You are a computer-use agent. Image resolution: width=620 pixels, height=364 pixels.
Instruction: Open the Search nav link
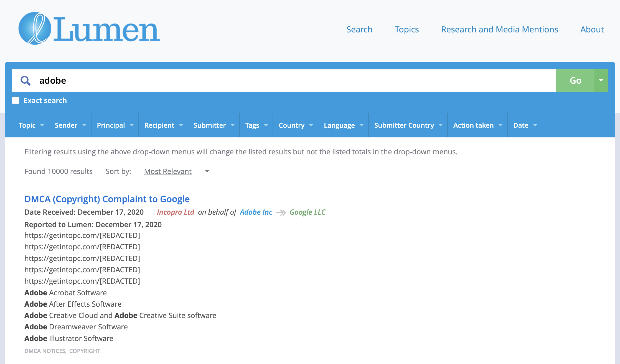(359, 29)
